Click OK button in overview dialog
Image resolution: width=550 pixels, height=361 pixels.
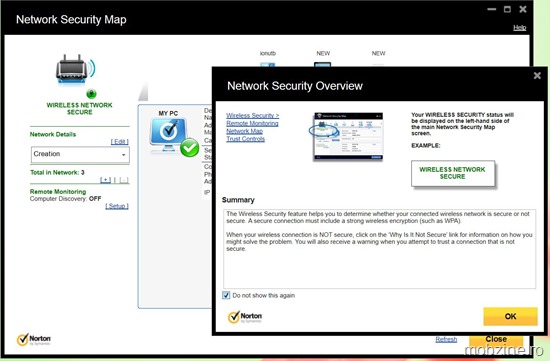coord(510,316)
